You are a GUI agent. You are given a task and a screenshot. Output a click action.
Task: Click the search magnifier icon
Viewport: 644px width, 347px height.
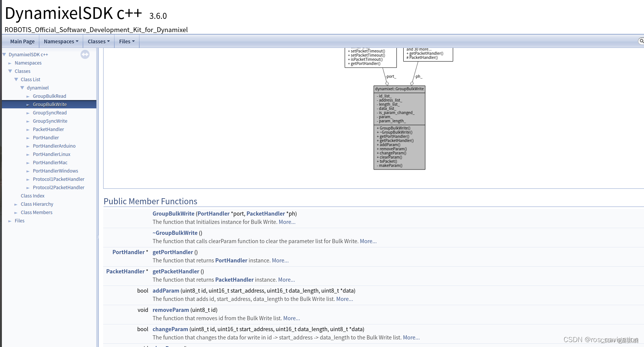(x=641, y=41)
